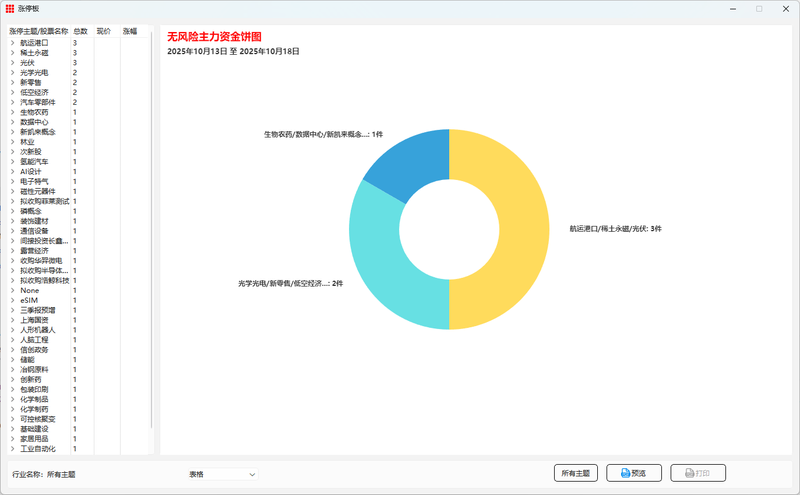This screenshot has width=800, height=495.
Task: Click the 2025年10月13日 date range text
Action: coord(233,51)
